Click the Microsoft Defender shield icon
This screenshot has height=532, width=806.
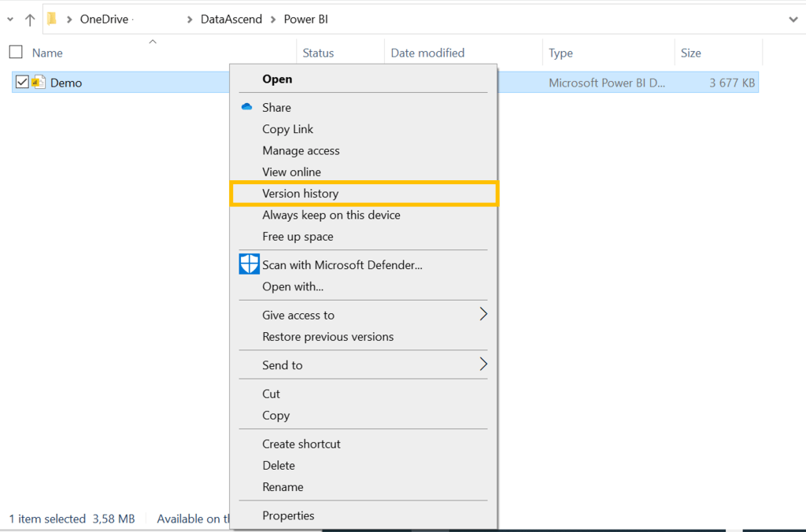coord(249,264)
